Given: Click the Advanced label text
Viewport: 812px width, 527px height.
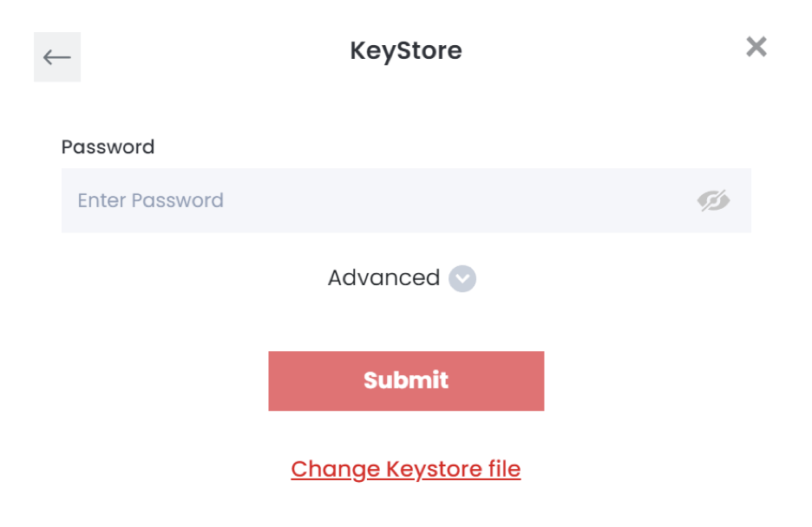Looking at the screenshot, I should (383, 277).
